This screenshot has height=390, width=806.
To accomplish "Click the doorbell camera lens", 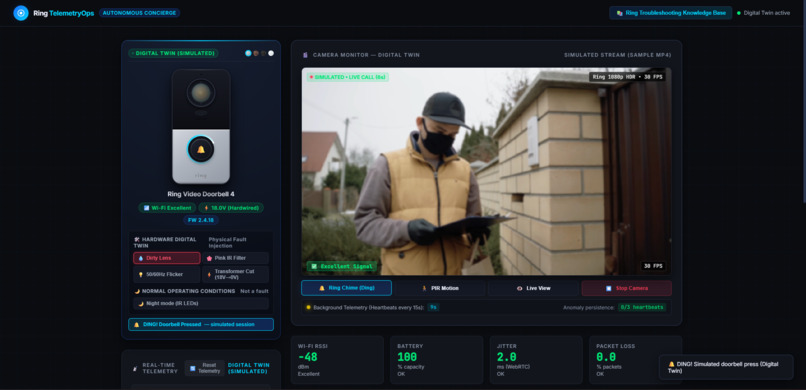I will (201, 92).
